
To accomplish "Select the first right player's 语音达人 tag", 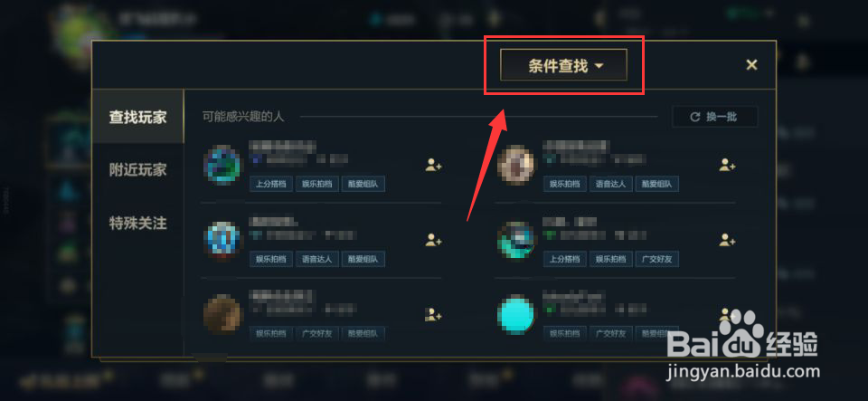I will click(610, 184).
